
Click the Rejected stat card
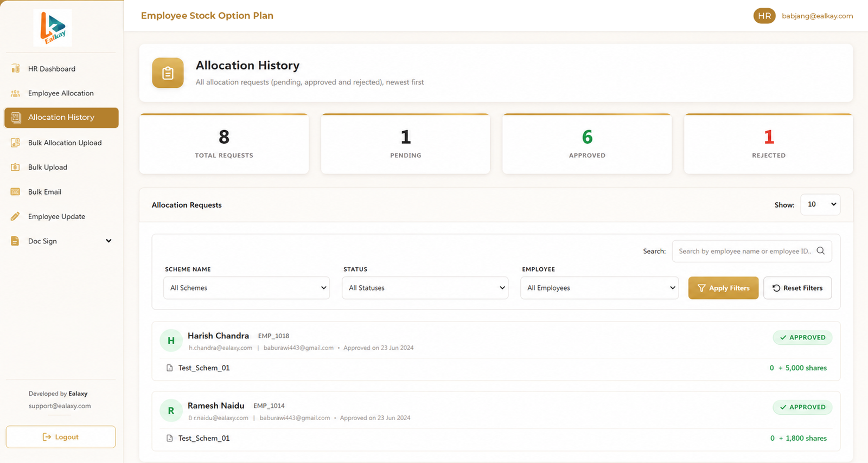(x=769, y=144)
